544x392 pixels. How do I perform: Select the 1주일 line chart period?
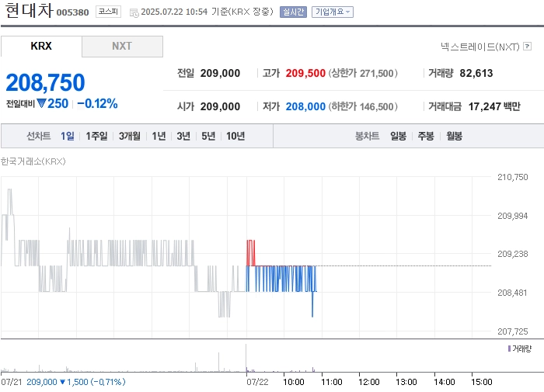coord(96,136)
